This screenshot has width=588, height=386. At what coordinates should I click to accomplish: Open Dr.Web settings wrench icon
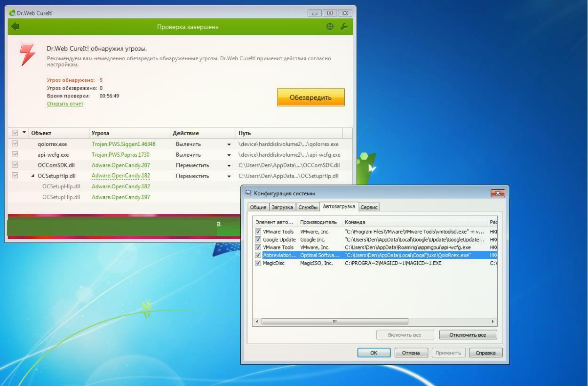point(344,27)
